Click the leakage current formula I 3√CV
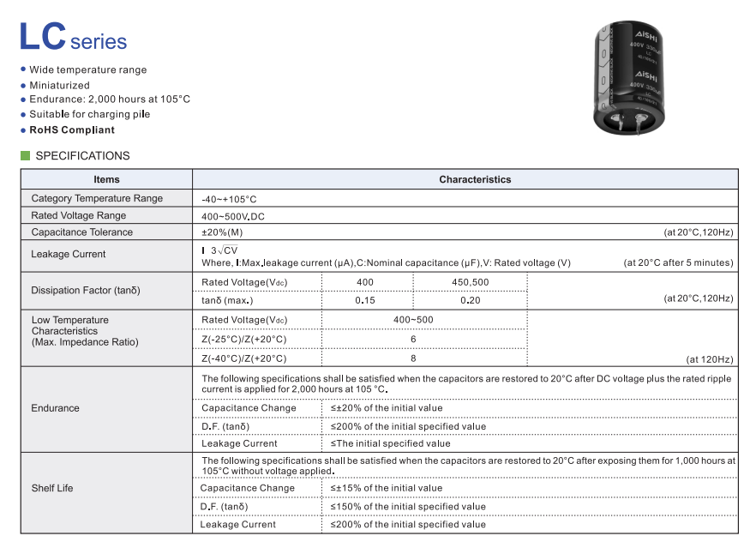Image resolution: width=756 pixels, height=548 pixels. pyautogui.click(x=219, y=250)
